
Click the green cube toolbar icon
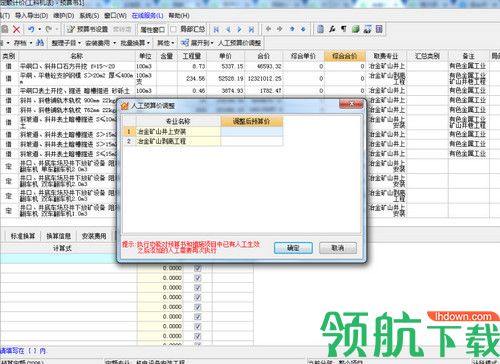click(x=356, y=29)
